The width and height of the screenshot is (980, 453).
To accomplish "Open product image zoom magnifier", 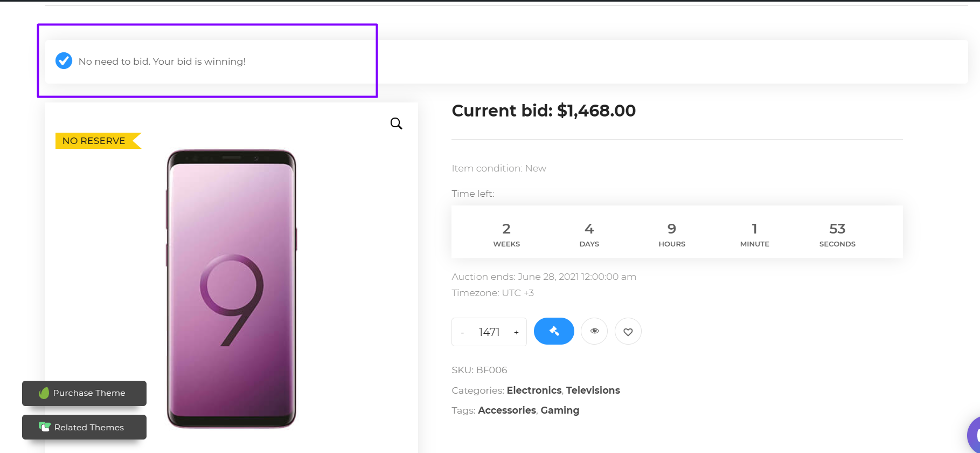I will coord(396,123).
